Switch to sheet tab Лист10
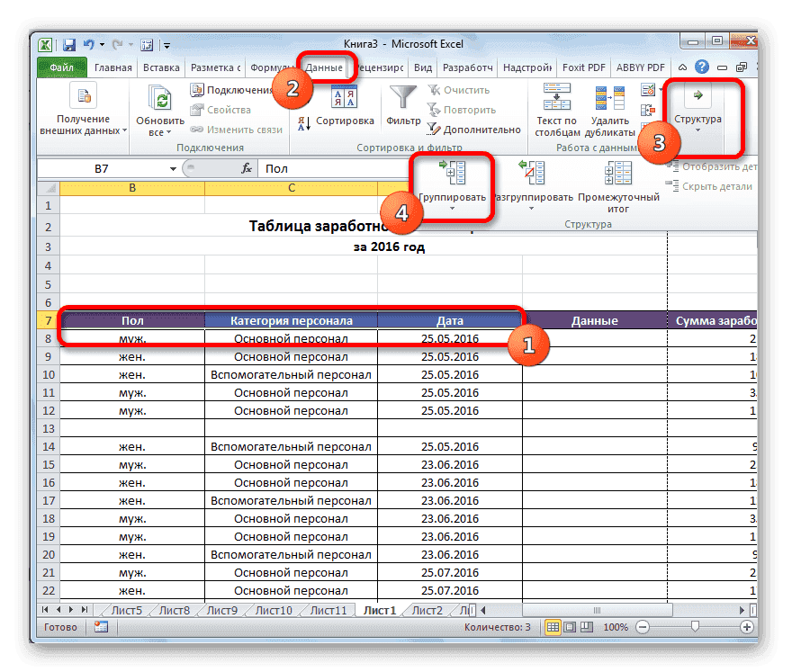The height and width of the screenshot is (672, 810). coord(274,611)
